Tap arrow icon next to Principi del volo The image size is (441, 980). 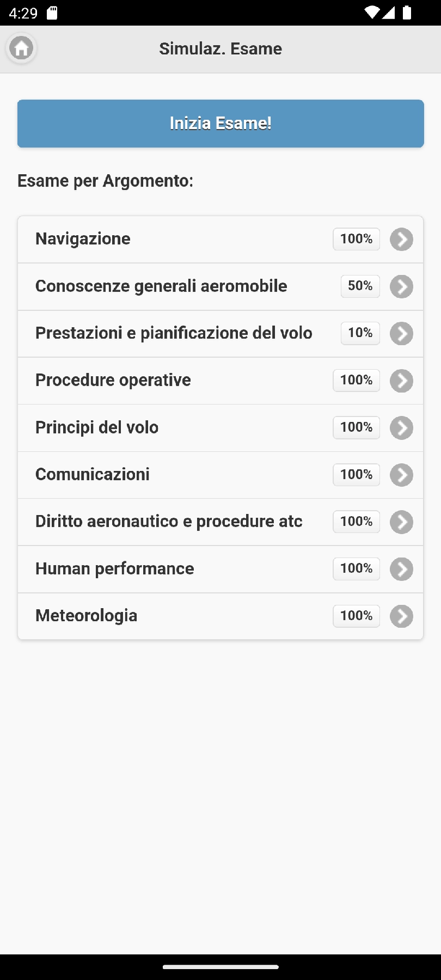pos(401,428)
